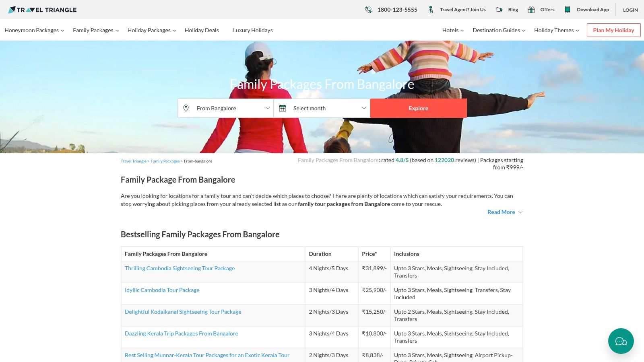The image size is (644, 362).
Task: Click the Blog speech-bubble icon
Action: coord(499,9)
